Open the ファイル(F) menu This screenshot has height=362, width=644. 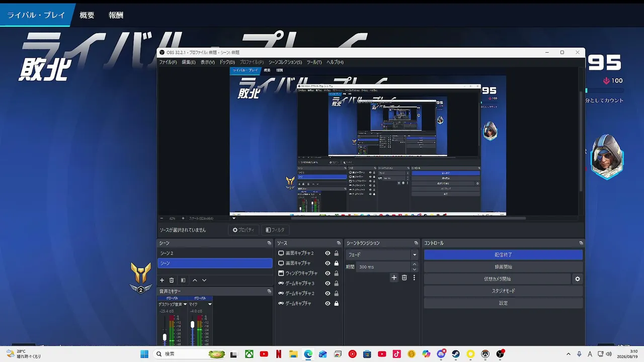pyautogui.click(x=168, y=62)
